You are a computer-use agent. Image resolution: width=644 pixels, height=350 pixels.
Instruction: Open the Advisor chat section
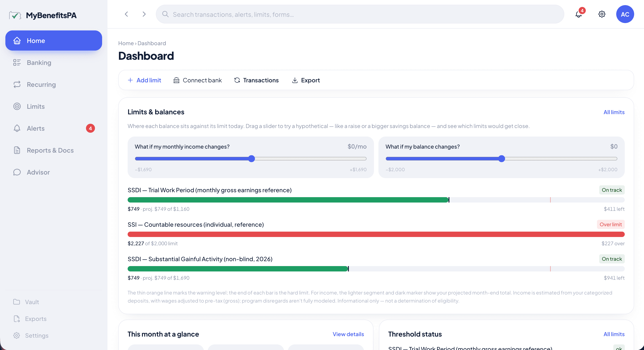click(54, 172)
